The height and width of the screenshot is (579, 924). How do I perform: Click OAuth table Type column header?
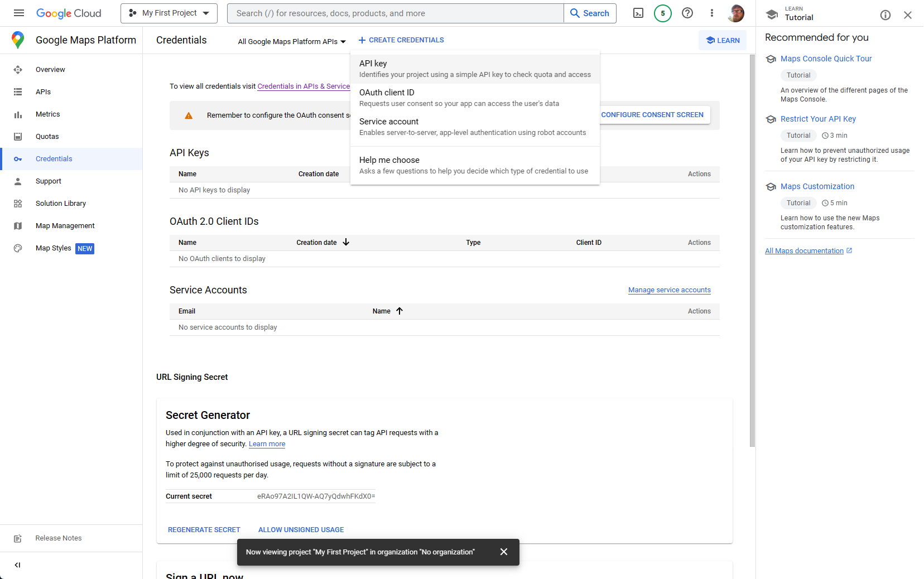coord(473,243)
